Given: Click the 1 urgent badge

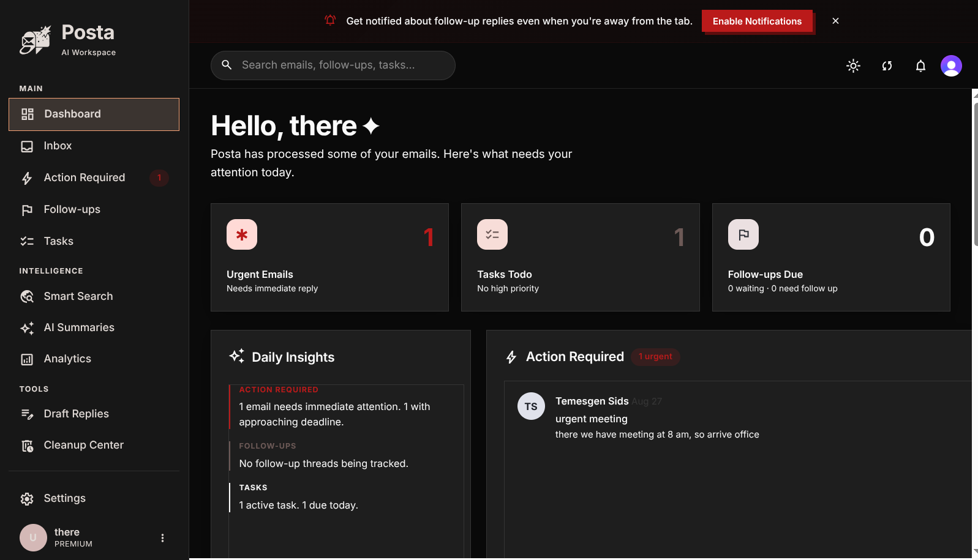Looking at the screenshot, I should pyautogui.click(x=655, y=357).
